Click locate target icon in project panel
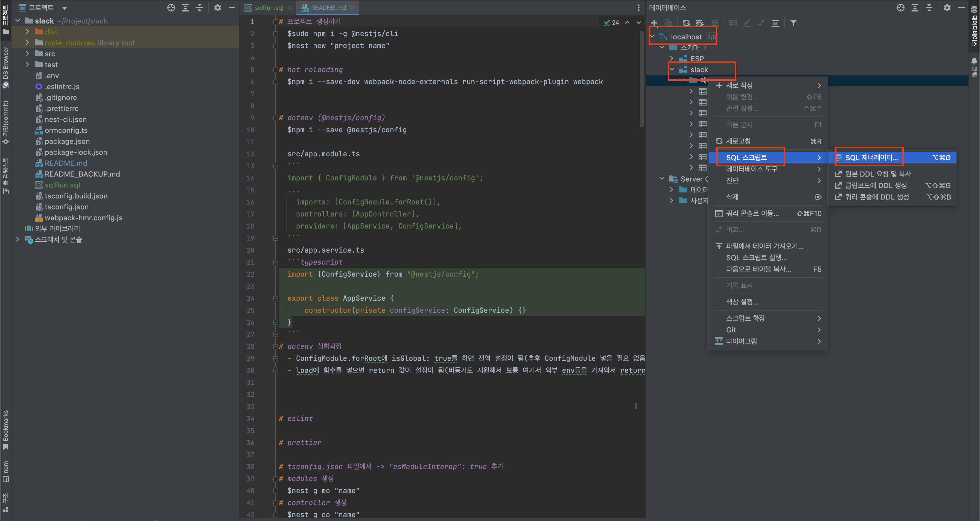 pyautogui.click(x=171, y=8)
